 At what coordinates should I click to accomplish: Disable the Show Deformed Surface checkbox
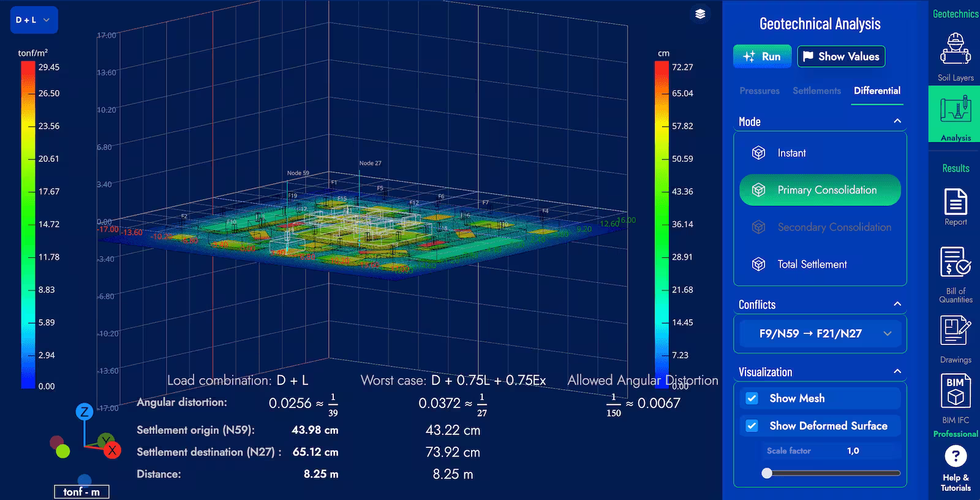[x=752, y=426]
